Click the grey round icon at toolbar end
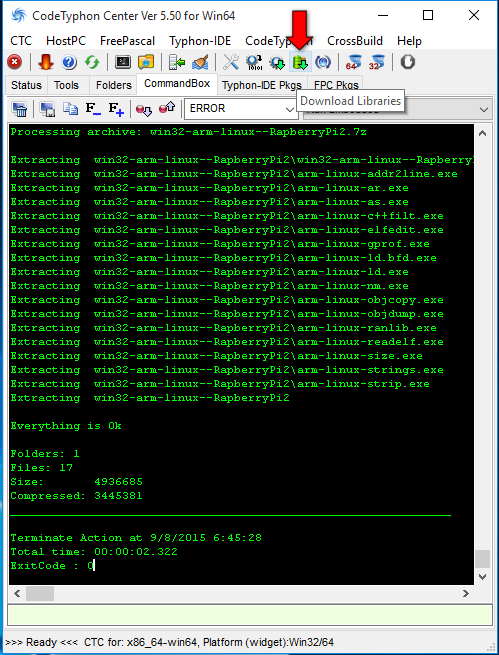Image resolution: width=499 pixels, height=655 pixels. pos(408,62)
